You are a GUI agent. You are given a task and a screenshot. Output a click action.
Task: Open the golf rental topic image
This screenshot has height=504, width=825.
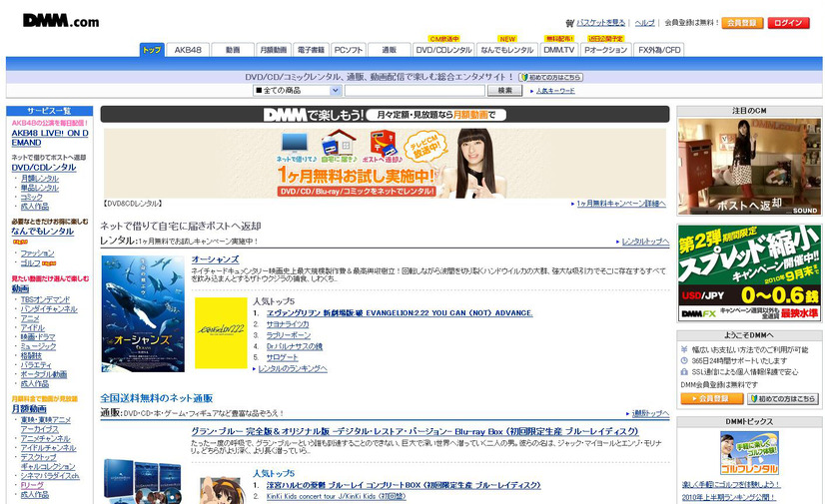749,453
